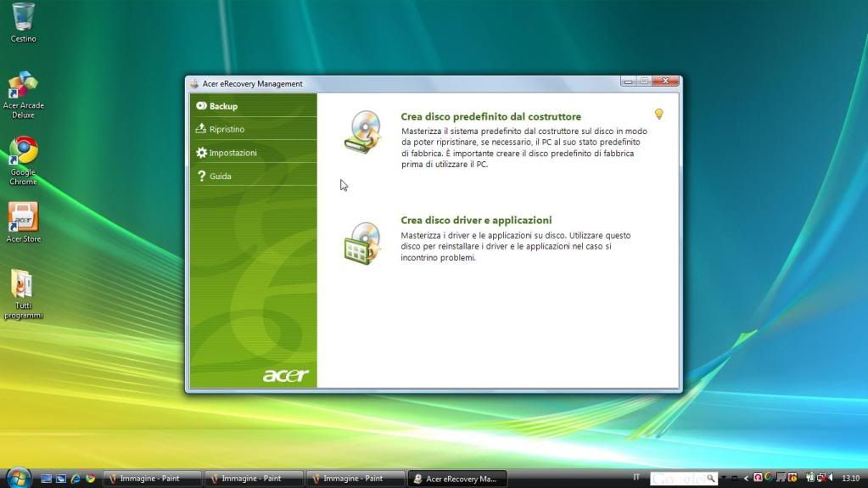Click 'Crea disco predefinito dal costruttore' link
This screenshot has width=868, height=488.
tap(490, 116)
